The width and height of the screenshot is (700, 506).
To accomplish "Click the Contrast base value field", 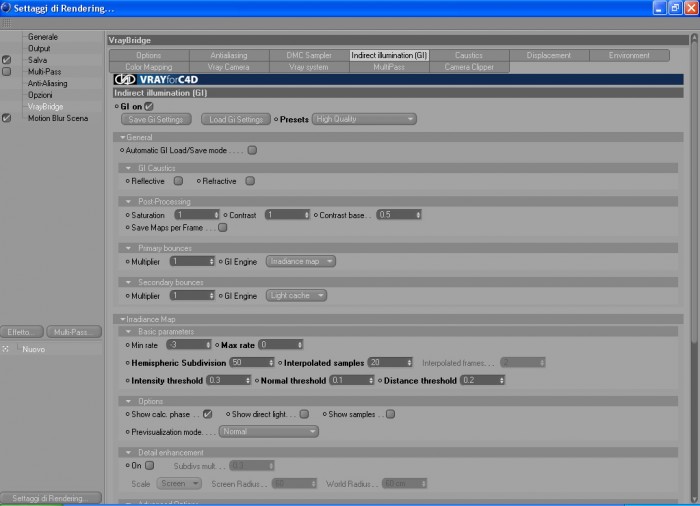I will click(x=399, y=215).
